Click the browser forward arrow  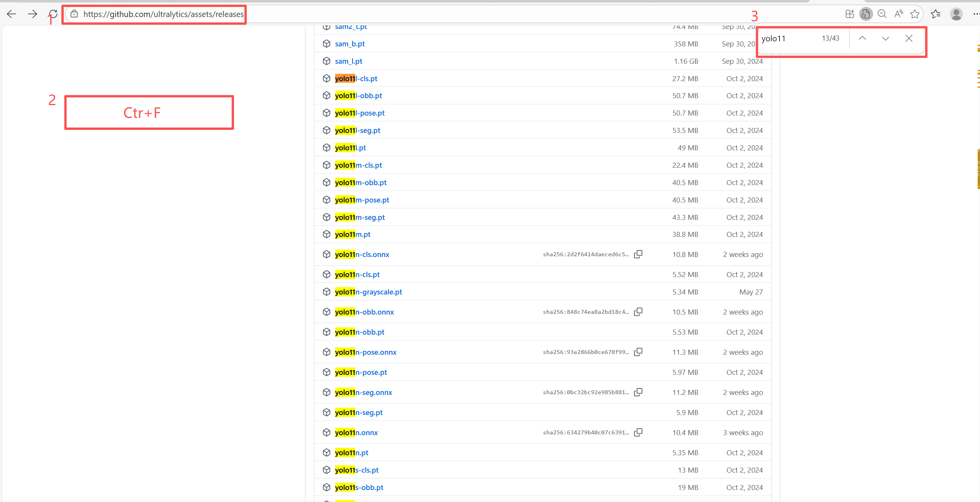coord(32,14)
